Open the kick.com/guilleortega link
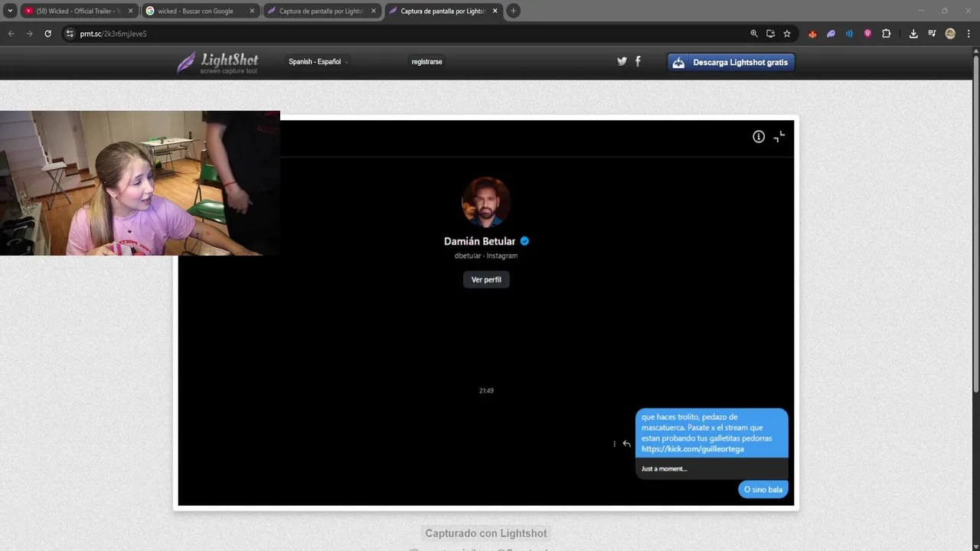980x551 pixels. [693, 449]
